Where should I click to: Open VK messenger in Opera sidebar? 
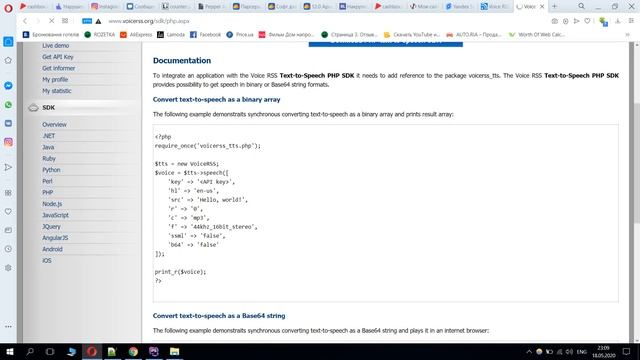[x=8, y=123]
